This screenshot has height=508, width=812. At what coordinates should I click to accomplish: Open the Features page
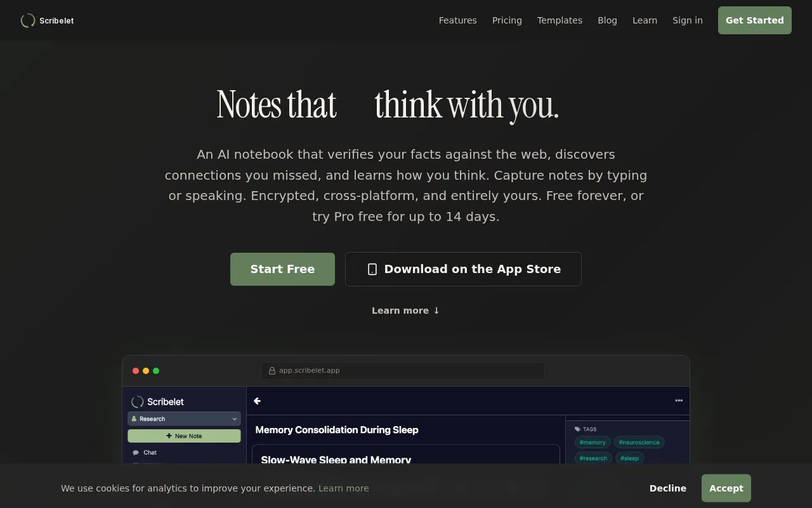[457, 20]
